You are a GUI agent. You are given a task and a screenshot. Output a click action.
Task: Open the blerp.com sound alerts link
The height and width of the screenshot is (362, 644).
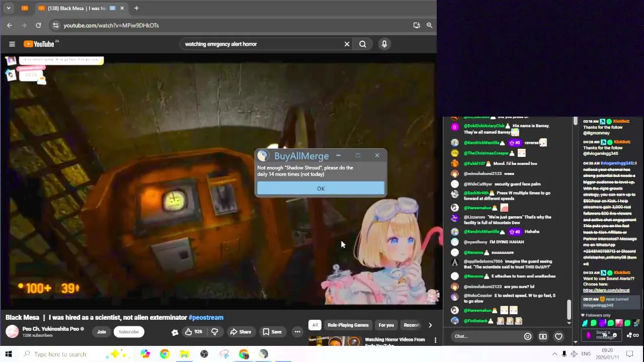[606, 290]
